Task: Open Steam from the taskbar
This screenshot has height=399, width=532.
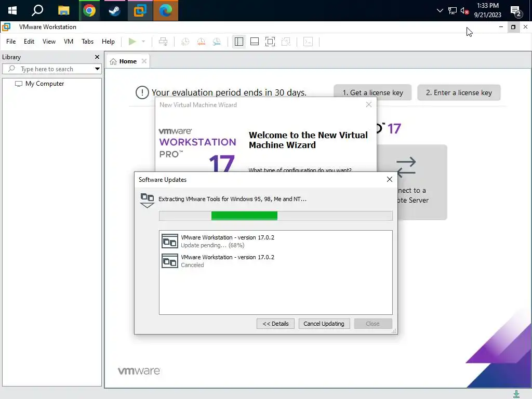Action: (x=114, y=10)
